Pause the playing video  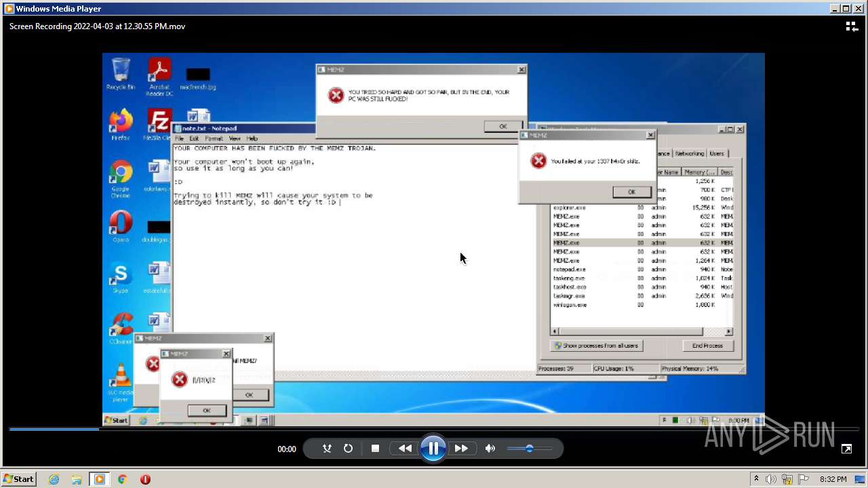433,449
